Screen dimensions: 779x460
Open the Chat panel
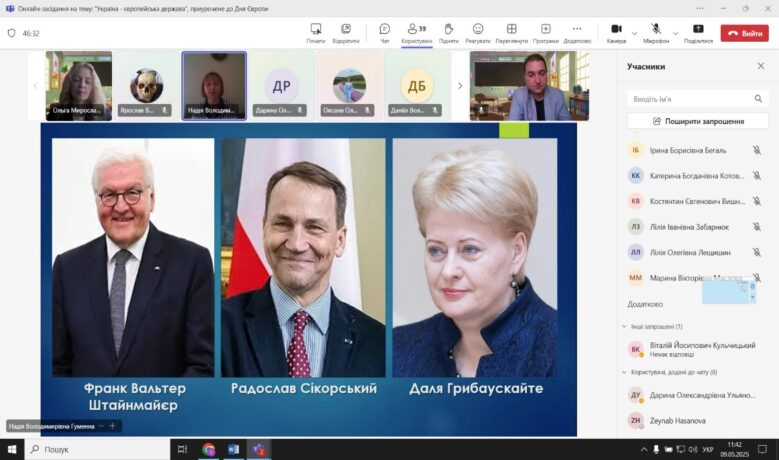(384, 32)
